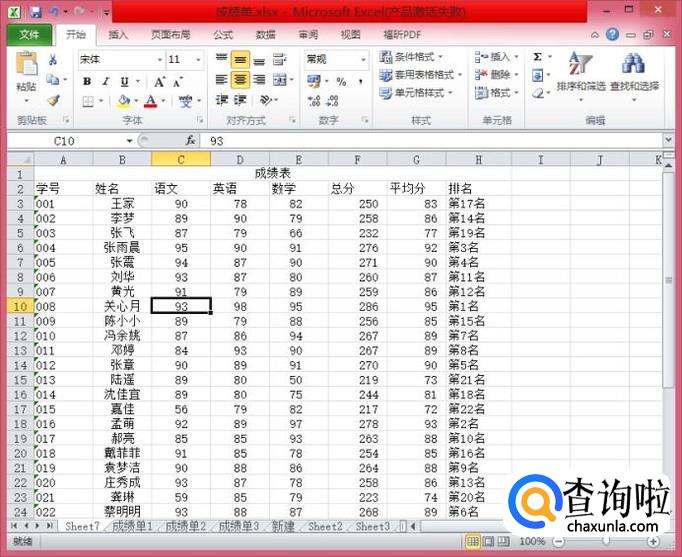Increase font size with the large A icon
Viewport: 682px width, 557px height.
click(159, 81)
